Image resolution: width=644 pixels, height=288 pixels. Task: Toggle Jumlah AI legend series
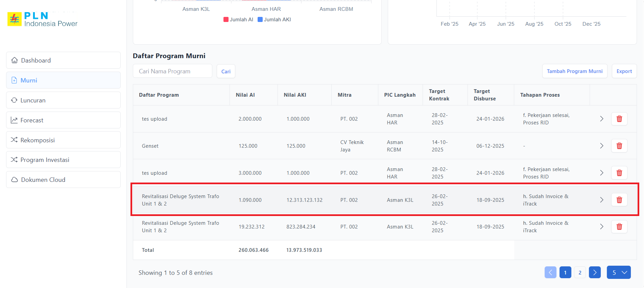pyautogui.click(x=238, y=20)
